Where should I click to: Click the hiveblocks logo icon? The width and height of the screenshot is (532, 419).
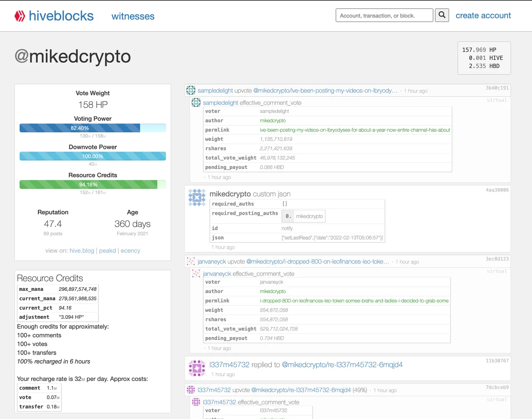20,16
